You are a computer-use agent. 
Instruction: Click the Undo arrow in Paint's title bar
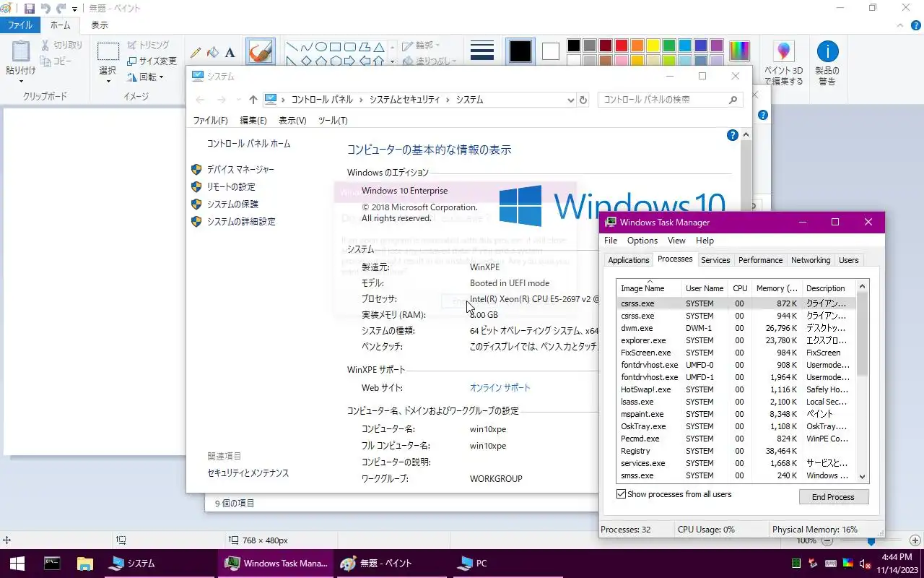click(45, 9)
